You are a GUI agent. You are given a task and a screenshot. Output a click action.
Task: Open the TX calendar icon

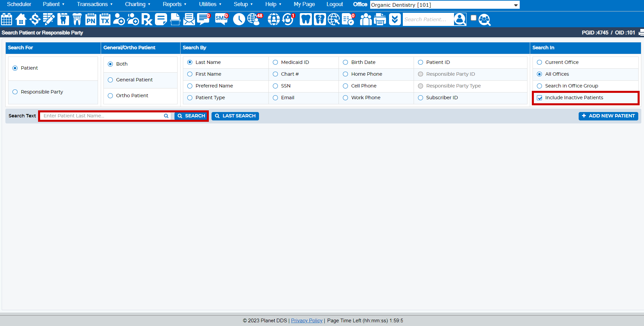(105, 19)
